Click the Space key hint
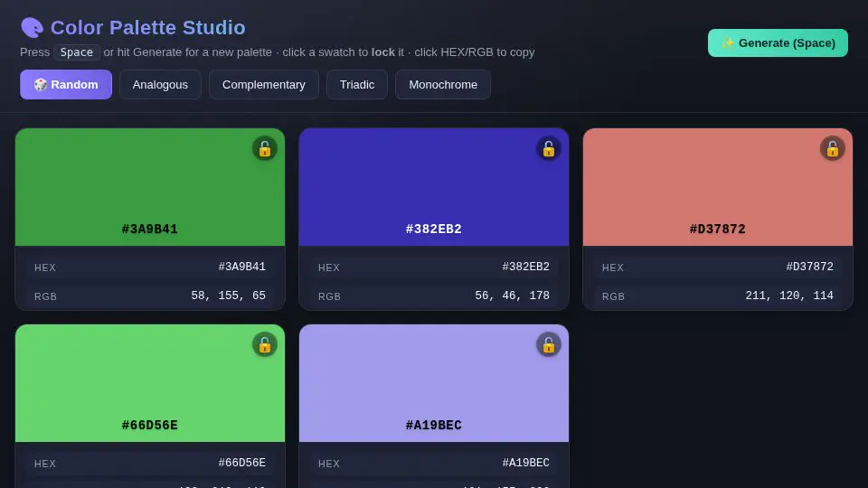Screen dimensions: 868x488 [x=76, y=52]
